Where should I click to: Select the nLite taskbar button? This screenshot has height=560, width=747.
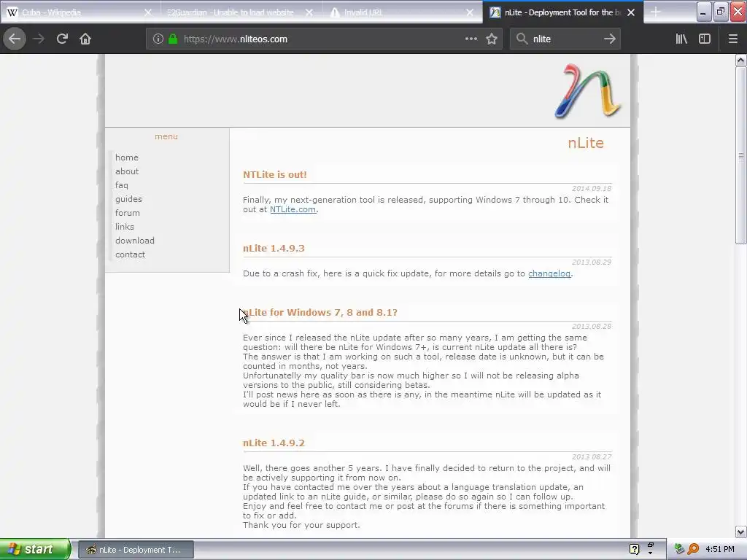click(136, 550)
